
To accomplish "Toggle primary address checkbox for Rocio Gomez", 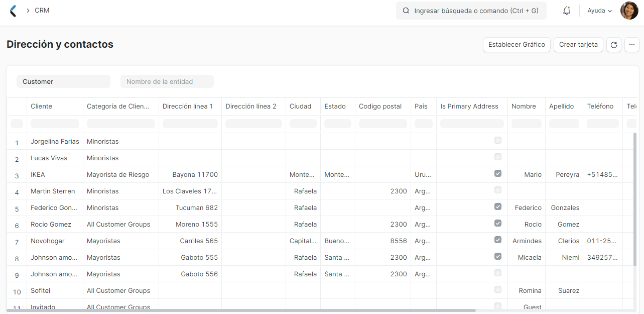I will pyautogui.click(x=498, y=223).
